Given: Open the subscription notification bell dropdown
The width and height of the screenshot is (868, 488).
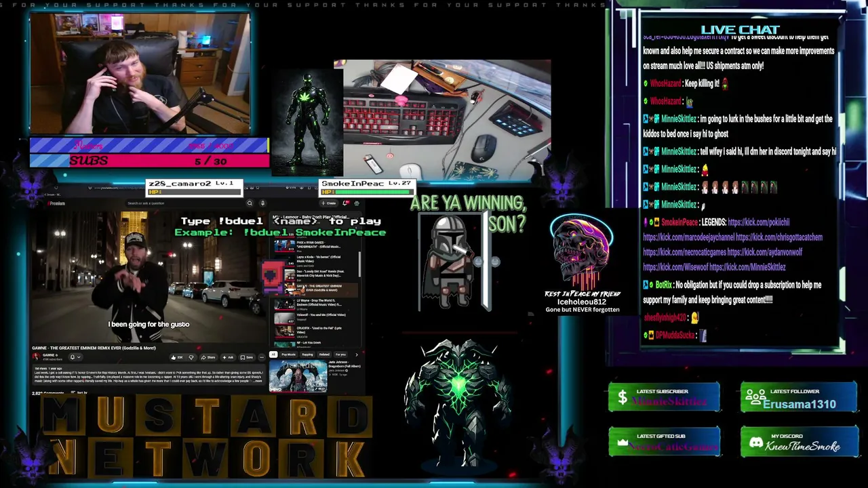Looking at the screenshot, I should point(75,357).
